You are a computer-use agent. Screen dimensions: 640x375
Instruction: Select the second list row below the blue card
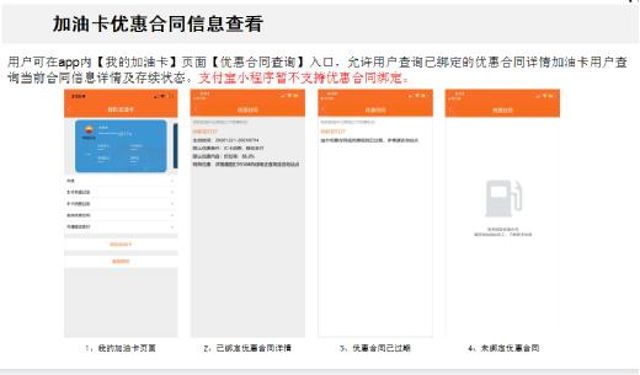121,192
